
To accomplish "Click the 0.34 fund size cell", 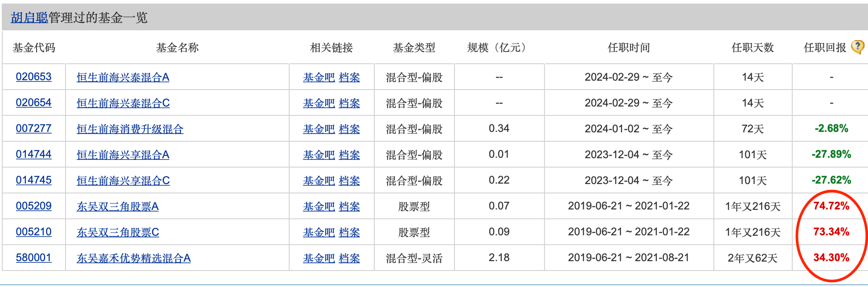I will pyautogui.click(x=499, y=128).
